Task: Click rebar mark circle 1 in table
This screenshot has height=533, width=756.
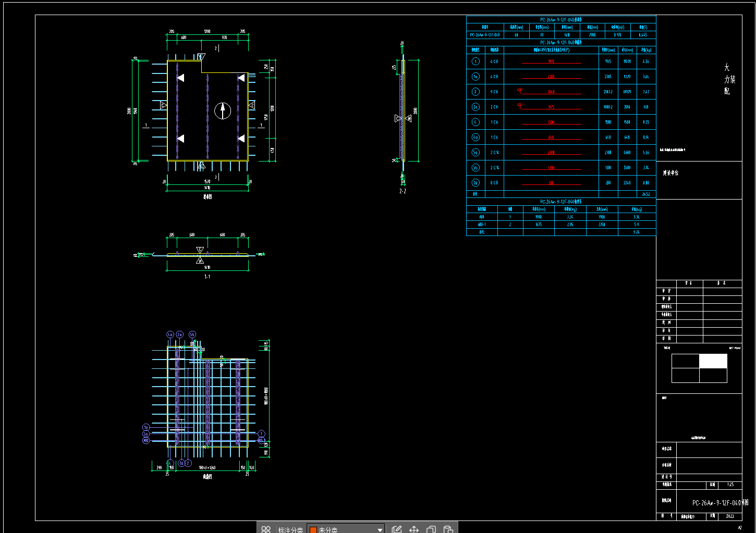Action: [475, 61]
